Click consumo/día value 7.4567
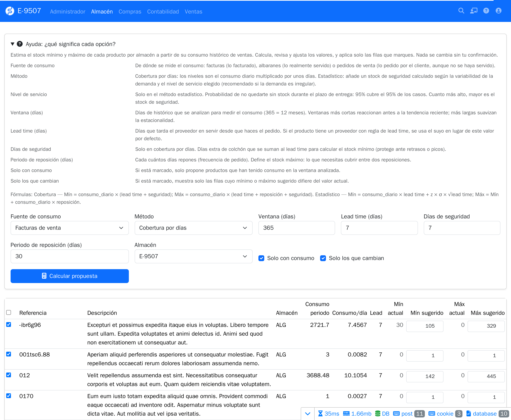 click(357, 325)
